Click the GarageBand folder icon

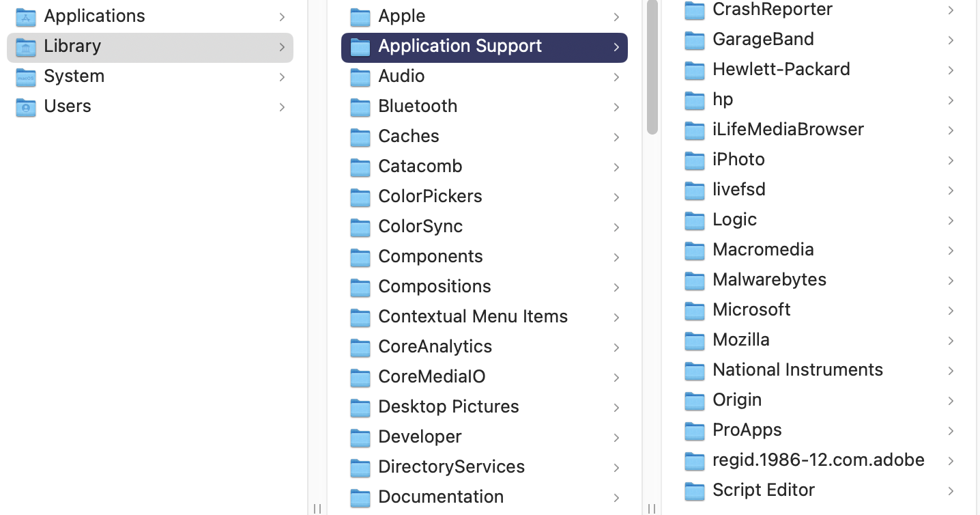694,40
